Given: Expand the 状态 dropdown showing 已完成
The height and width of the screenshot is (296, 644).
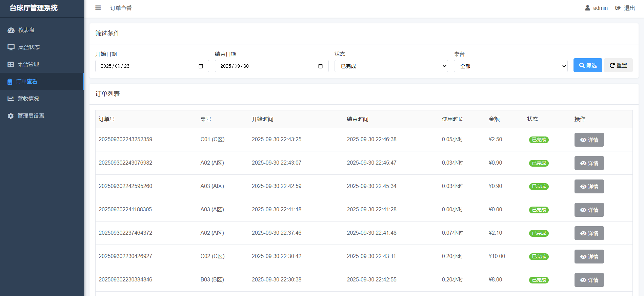Looking at the screenshot, I should 391,66.
